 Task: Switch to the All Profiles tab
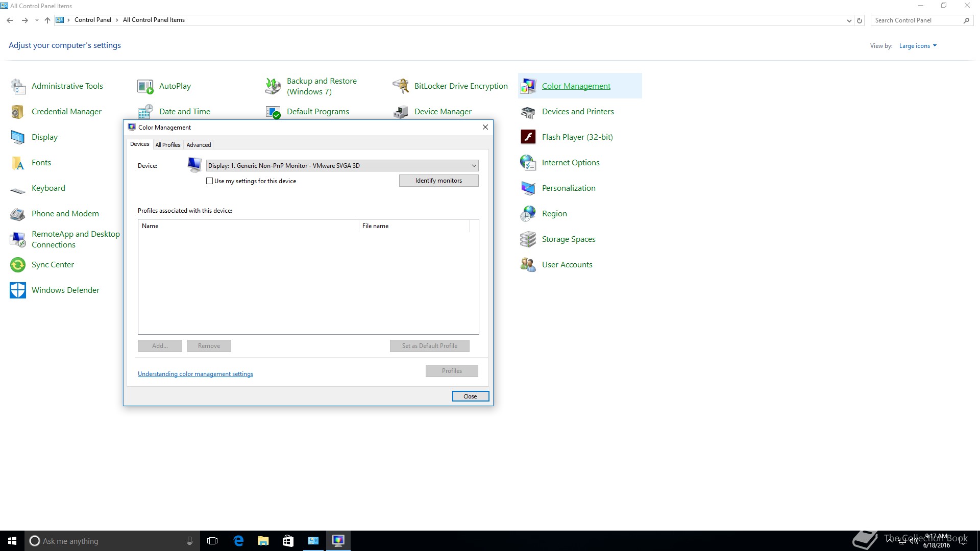point(168,145)
